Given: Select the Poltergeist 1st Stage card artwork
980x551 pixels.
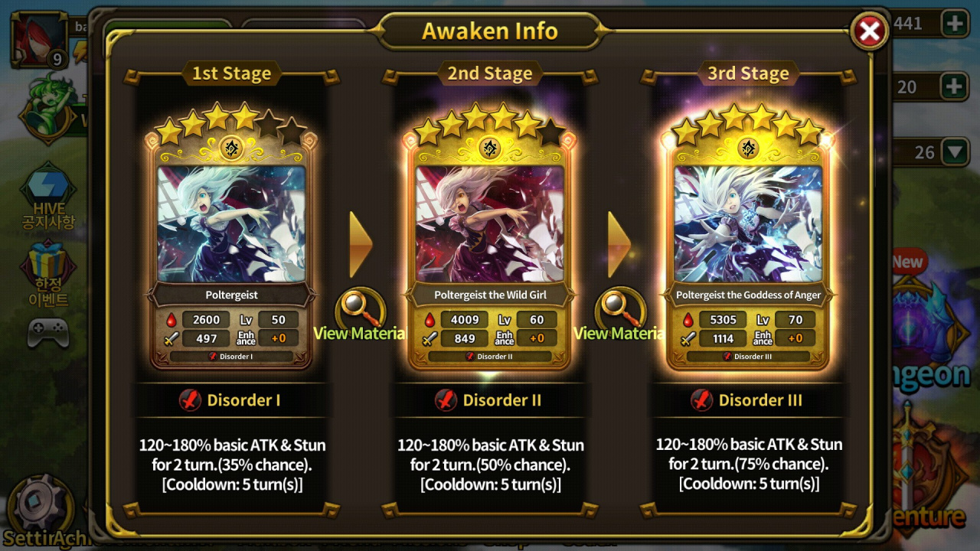Looking at the screenshot, I should coord(232,224).
